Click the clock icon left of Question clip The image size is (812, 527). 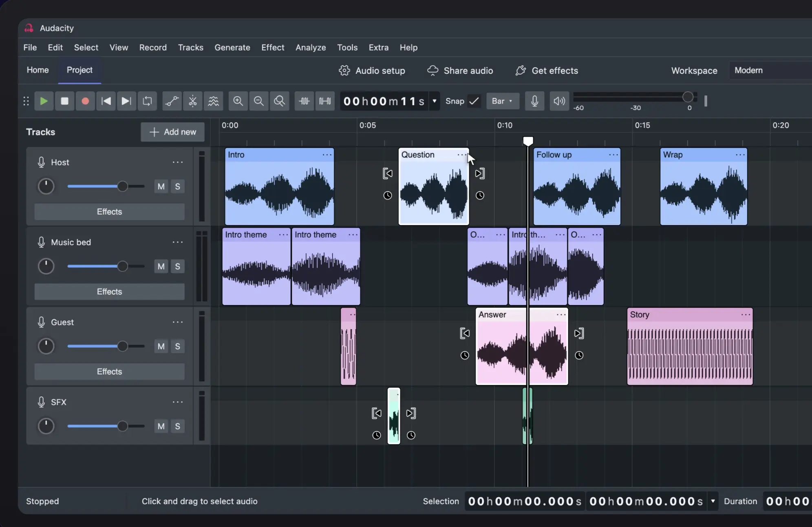388,195
